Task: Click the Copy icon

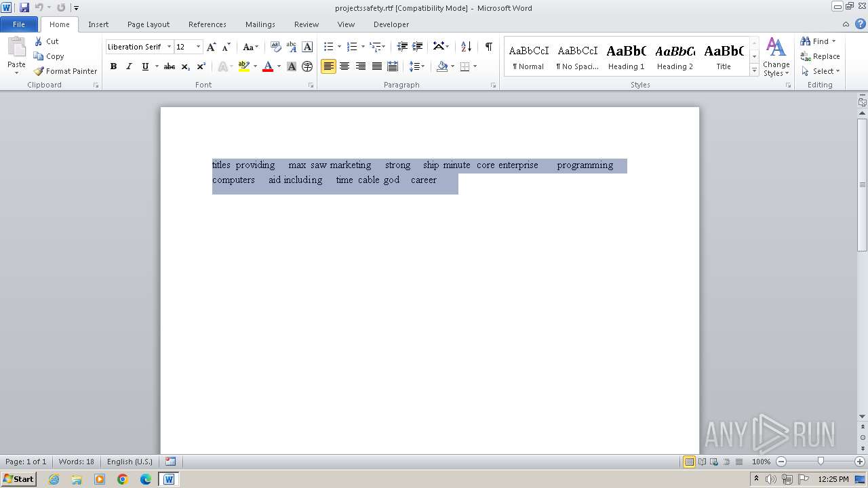Action: (39, 56)
